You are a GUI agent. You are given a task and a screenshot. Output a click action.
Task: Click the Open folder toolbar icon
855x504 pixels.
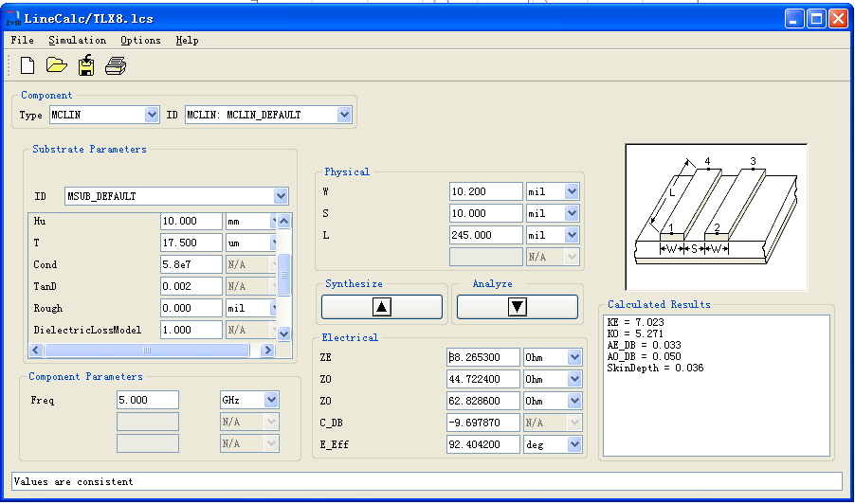[57, 66]
